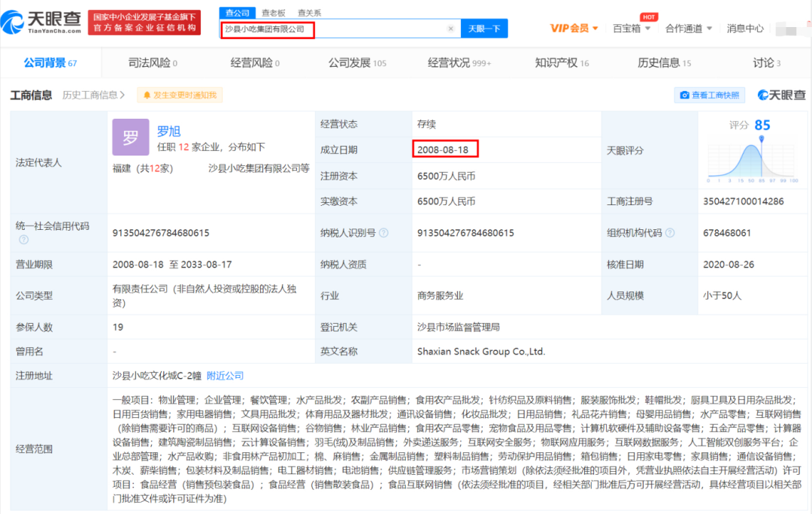Click the 查看工商快照 button

710,95
